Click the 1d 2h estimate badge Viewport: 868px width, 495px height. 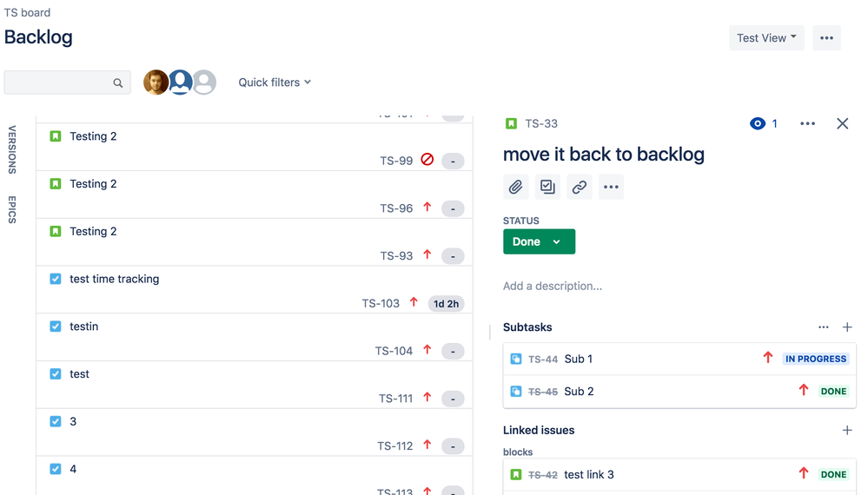[x=447, y=304]
